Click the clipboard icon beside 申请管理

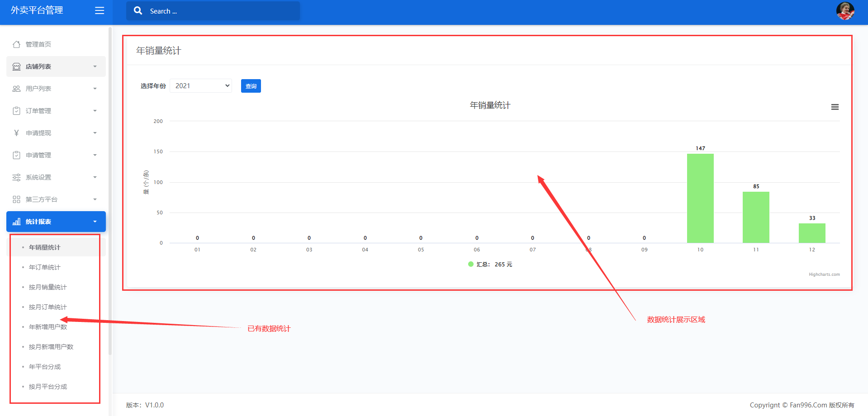coord(17,155)
